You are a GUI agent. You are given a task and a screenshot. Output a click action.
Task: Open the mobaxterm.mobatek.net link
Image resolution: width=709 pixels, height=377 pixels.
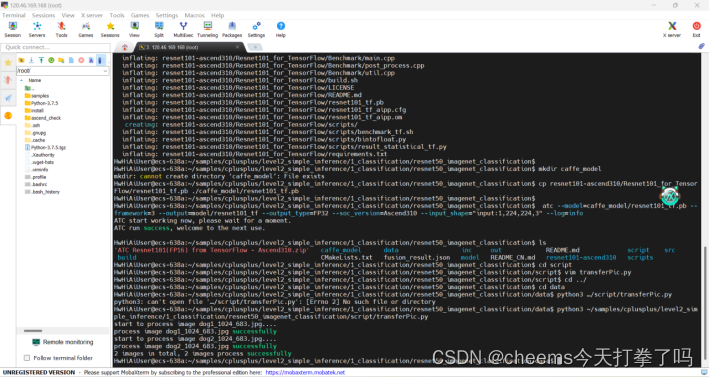point(305,372)
